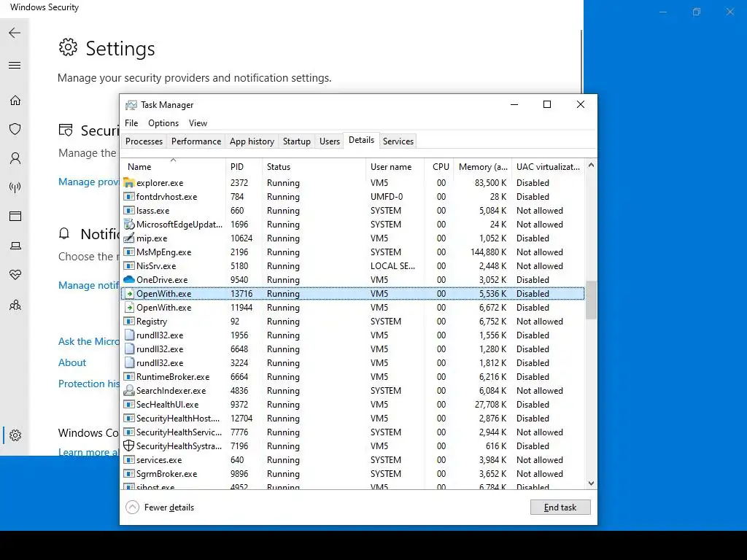
Task: Collapse Task Manager with Fewer details arrow
Action: point(133,507)
